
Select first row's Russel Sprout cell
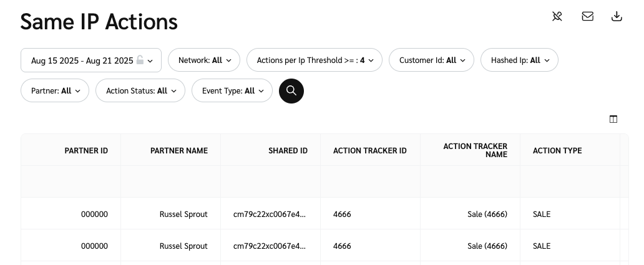(x=183, y=214)
